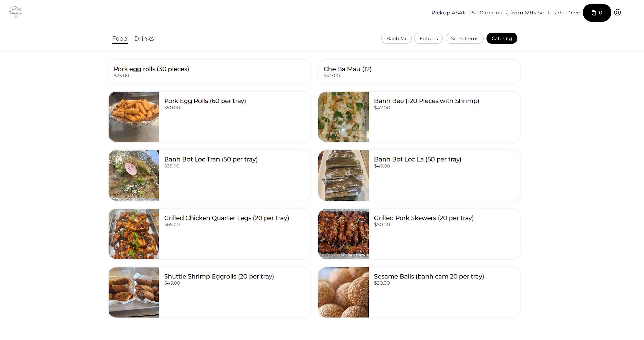Open the shopping bag cart
The image size is (644, 340).
pyautogui.click(x=597, y=13)
